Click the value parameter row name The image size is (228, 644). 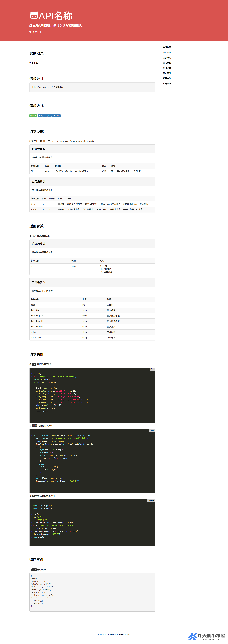33,210
